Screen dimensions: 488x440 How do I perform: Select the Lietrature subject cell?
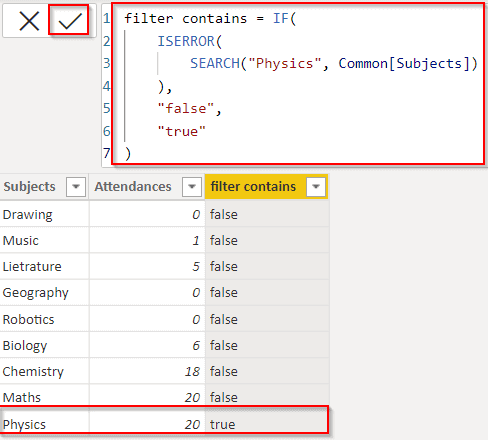coord(44,266)
